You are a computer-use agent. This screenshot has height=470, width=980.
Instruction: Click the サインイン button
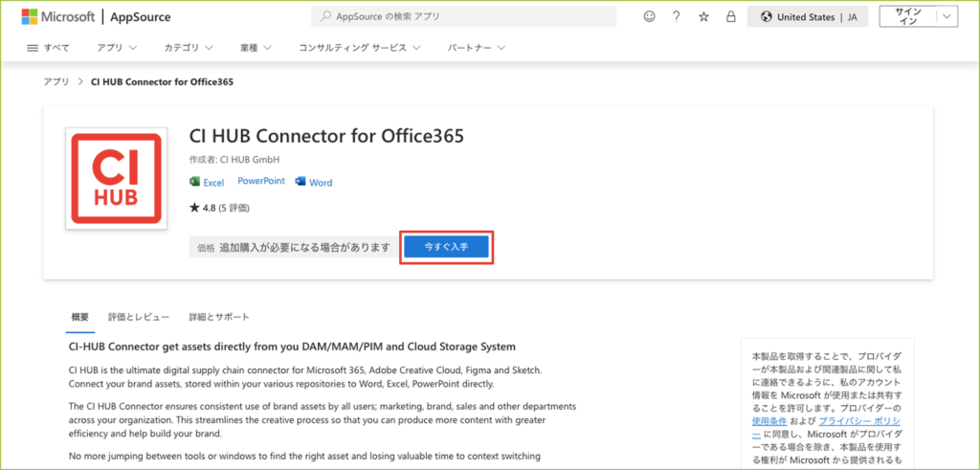point(907,17)
